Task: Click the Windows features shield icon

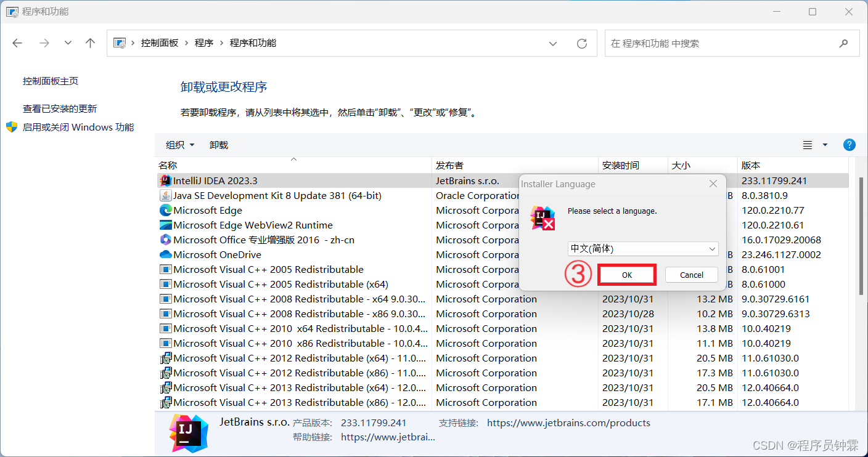Action: pos(12,127)
